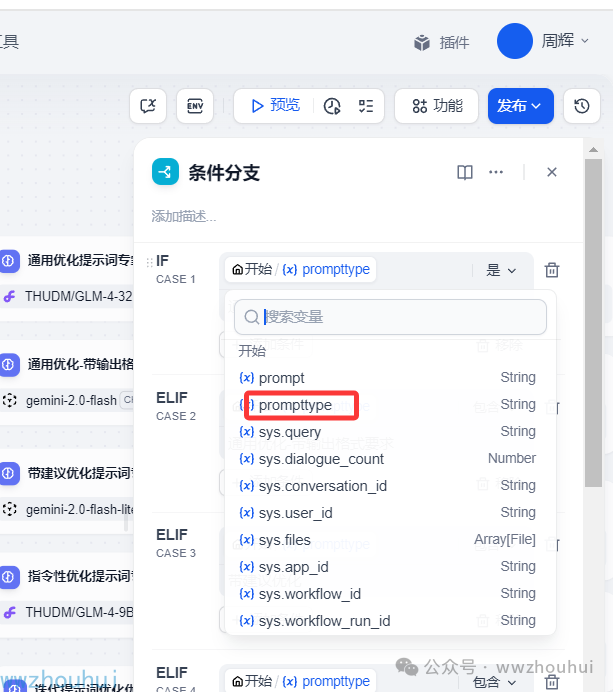Choose the prompttype variable

coord(387,405)
